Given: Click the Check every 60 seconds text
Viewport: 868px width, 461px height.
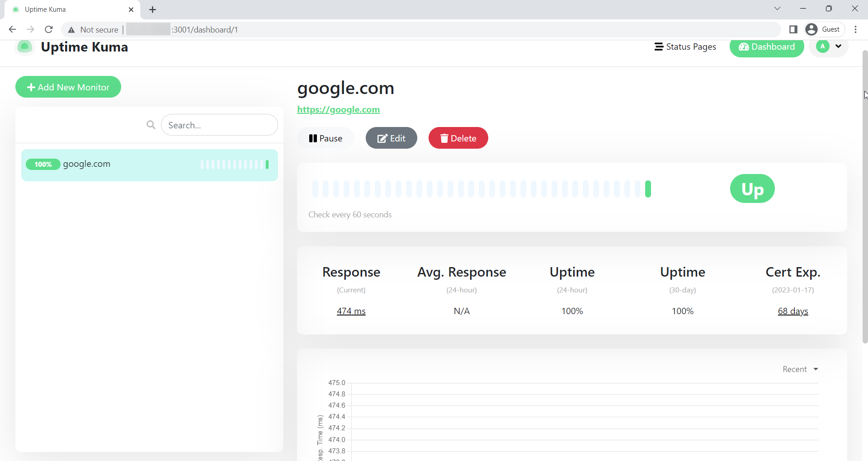Looking at the screenshot, I should point(350,215).
